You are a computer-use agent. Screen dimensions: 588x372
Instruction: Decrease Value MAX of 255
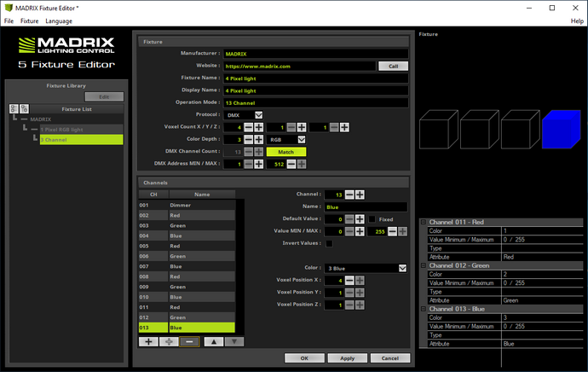(x=392, y=231)
